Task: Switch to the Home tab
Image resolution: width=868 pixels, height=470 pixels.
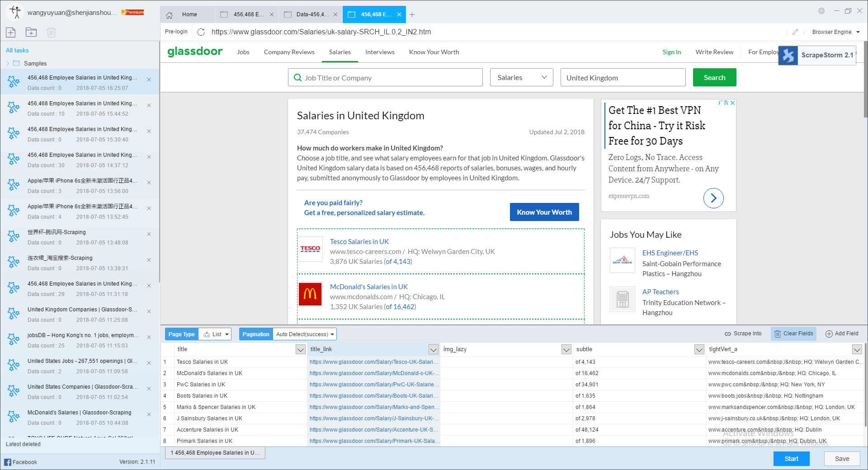Action: [187, 14]
